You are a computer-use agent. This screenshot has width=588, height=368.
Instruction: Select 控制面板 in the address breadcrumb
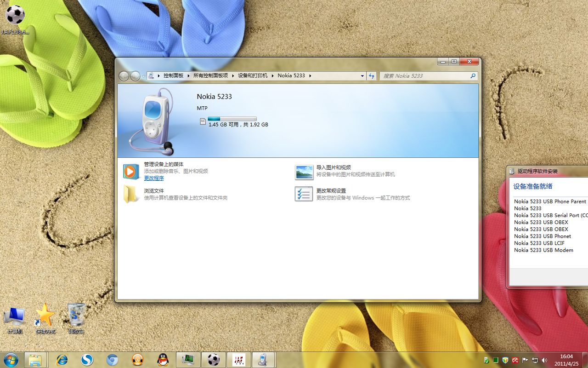173,75
